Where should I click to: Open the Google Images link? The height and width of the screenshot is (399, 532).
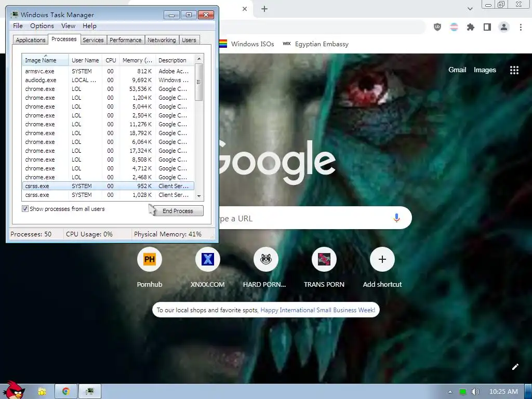click(485, 70)
